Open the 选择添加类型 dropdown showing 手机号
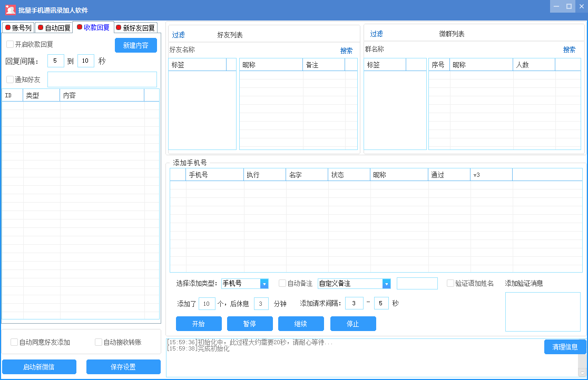This screenshot has height=380, width=588. pos(245,284)
